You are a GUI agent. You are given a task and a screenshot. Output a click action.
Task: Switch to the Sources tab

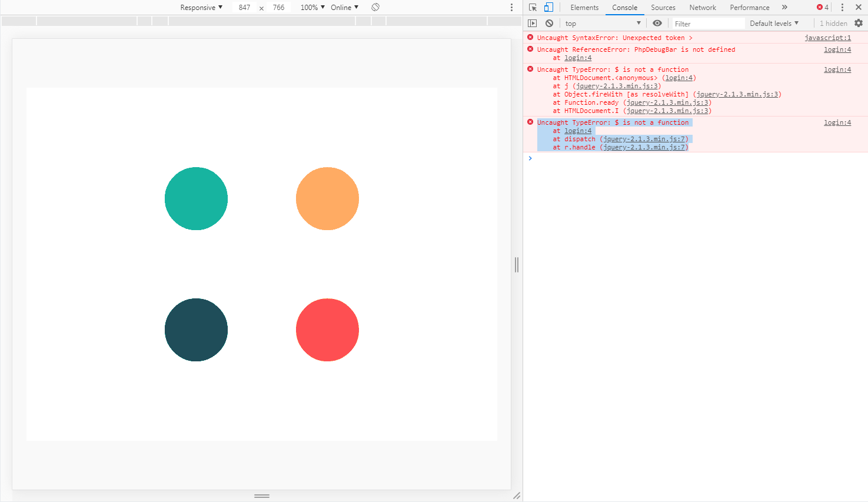pyautogui.click(x=663, y=8)
